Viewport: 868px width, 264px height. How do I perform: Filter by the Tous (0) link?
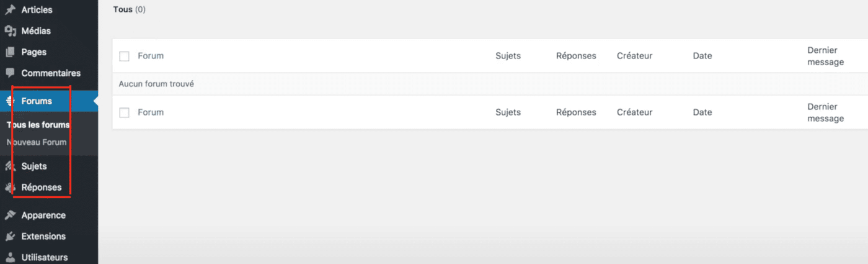tap(123, 9)
